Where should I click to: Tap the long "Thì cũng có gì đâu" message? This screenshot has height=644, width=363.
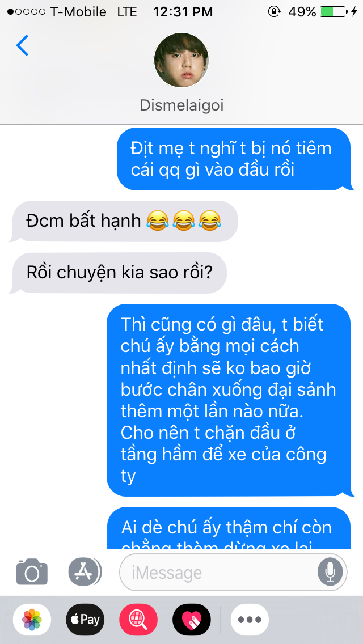pyautogui.click(x=230, y=400)
